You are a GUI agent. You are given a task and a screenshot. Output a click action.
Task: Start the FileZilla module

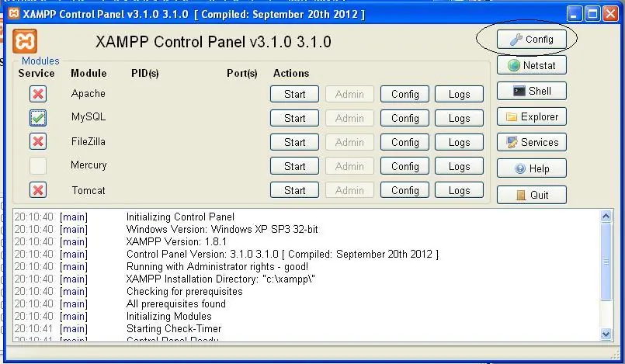(294, 142)
